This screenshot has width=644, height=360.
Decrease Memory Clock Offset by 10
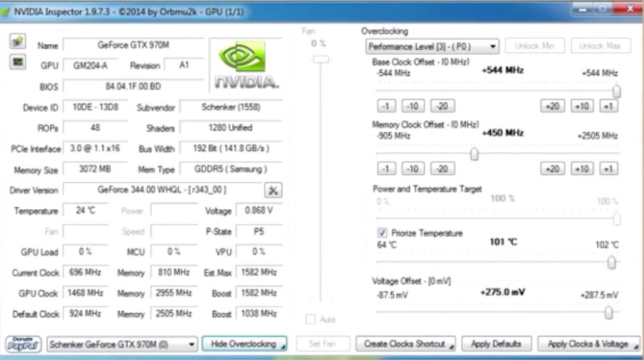[412, 169]
